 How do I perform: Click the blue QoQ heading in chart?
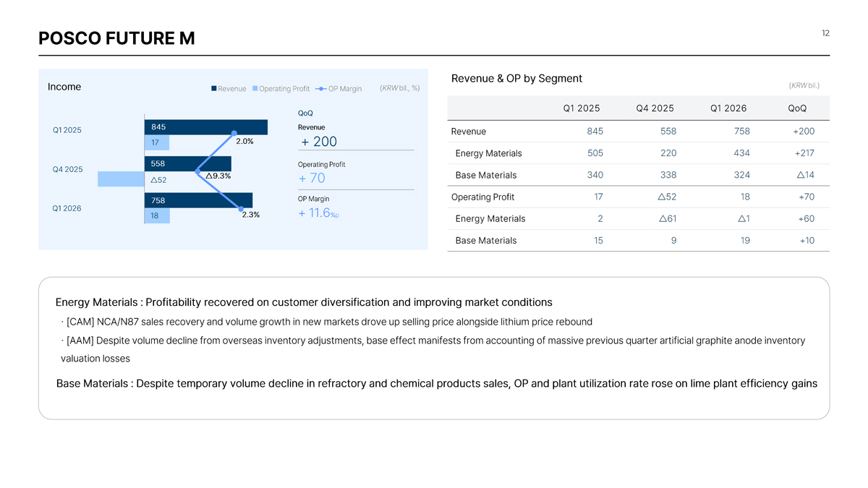coord(305,114)
